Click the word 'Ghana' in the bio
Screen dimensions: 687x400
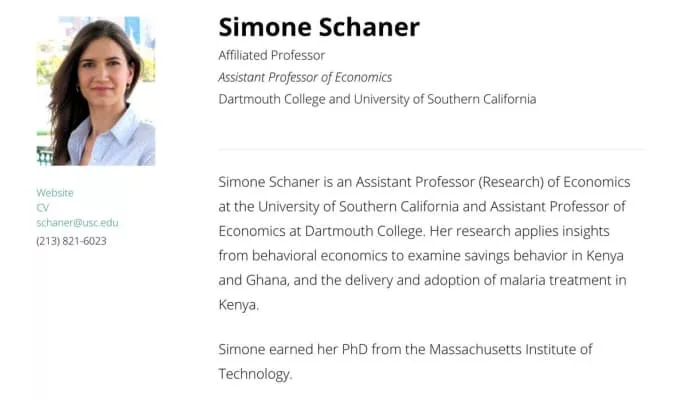pos(264,280)
